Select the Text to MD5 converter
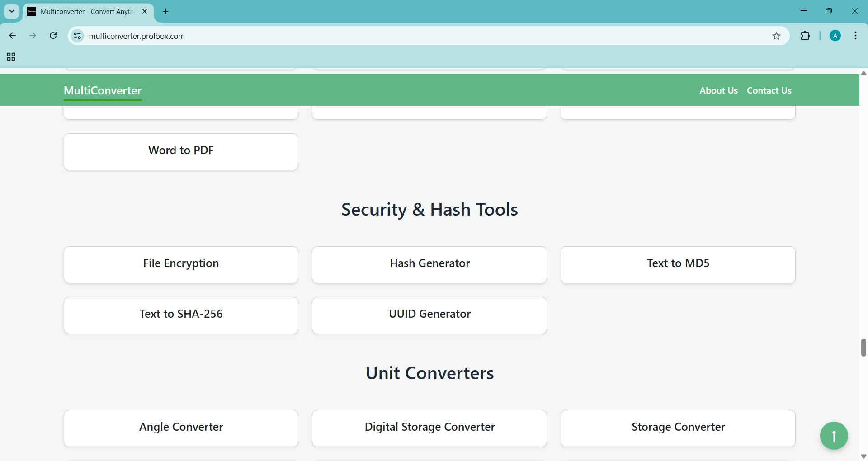Viewport: 868px width, 461px height. point(678,264)
